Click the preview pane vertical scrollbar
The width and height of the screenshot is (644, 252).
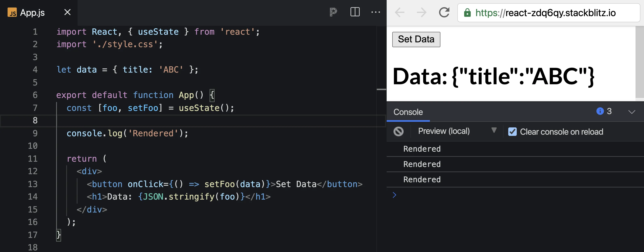[x=640, y=62]
